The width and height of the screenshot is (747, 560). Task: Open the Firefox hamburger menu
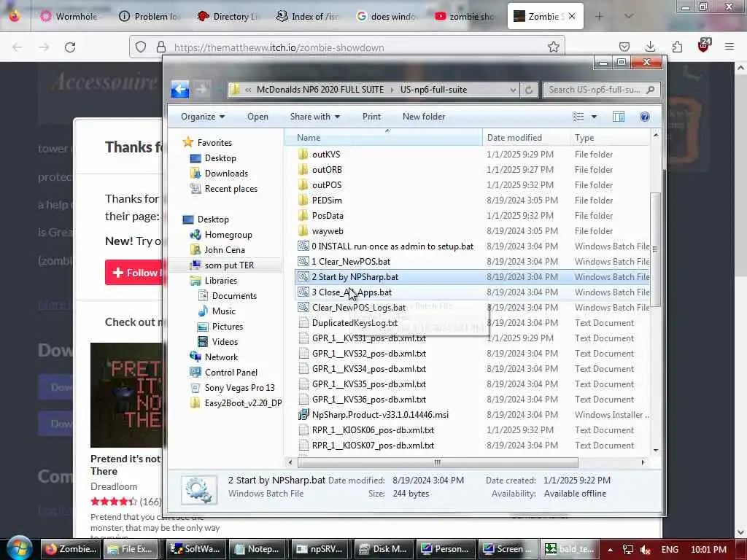[729, 47]
